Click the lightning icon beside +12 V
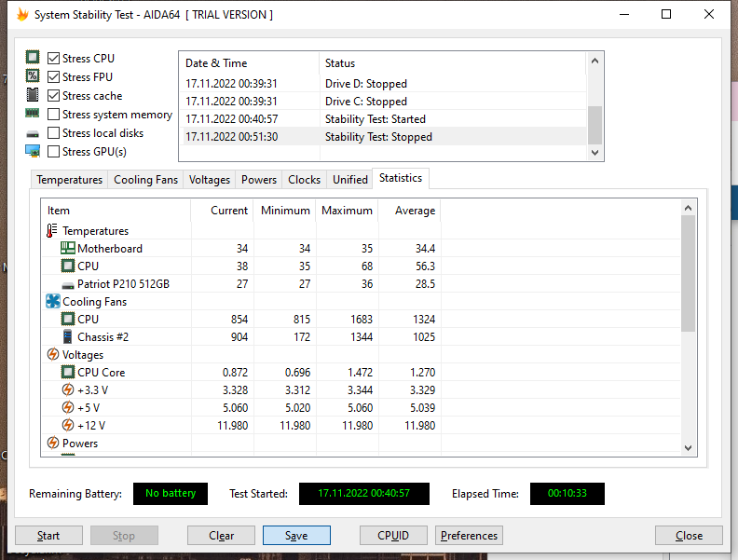Viewport: 738px width, 560px height. (x=68, y=426)
